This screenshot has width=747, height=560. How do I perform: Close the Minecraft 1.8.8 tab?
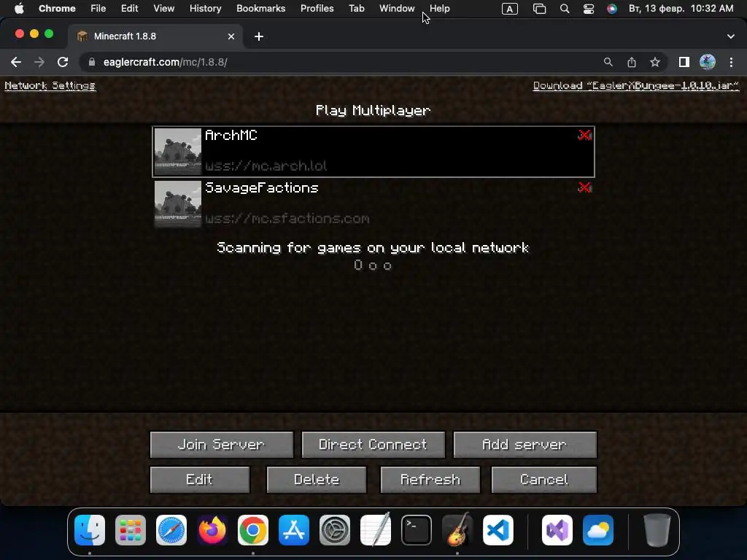(231, 36)
